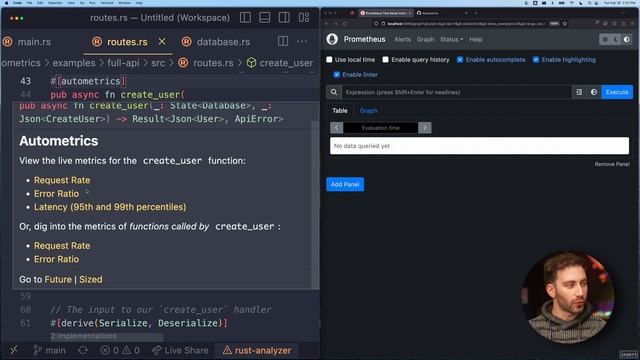Select browser-preferred theme icon in Prometheus

[x=627, y=39]
